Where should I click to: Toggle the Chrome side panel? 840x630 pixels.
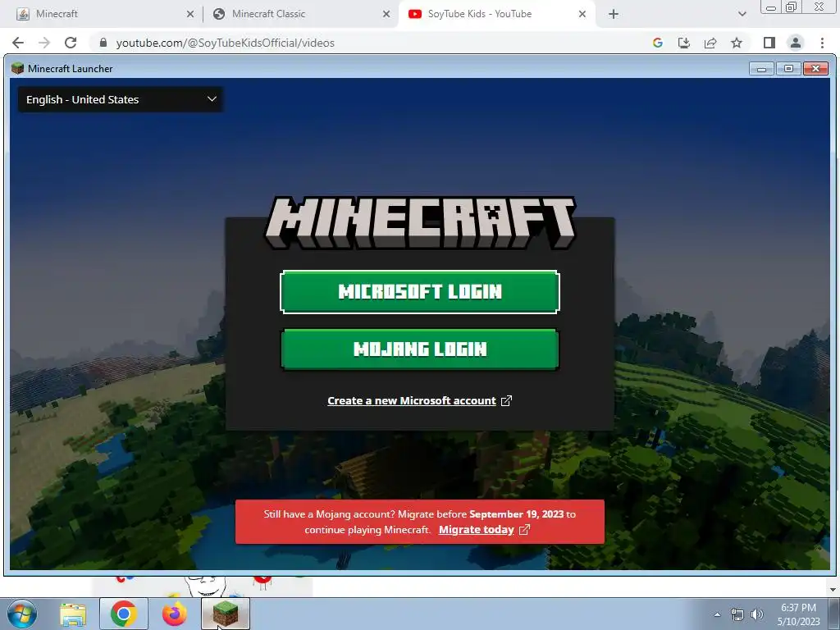(769, 43)
